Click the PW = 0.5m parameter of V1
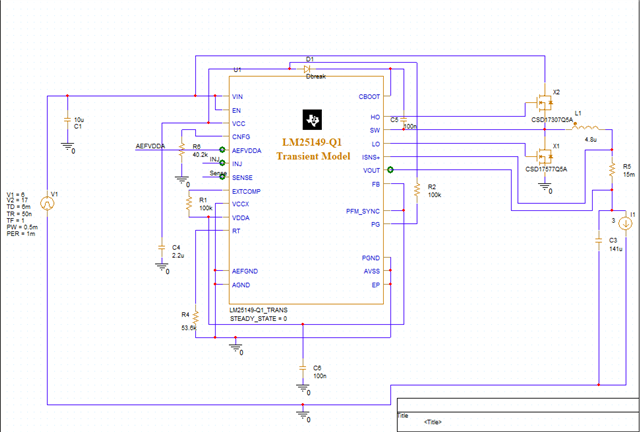Image resolution: width=640 pixels, height=432 pixels. pos(22,227)
